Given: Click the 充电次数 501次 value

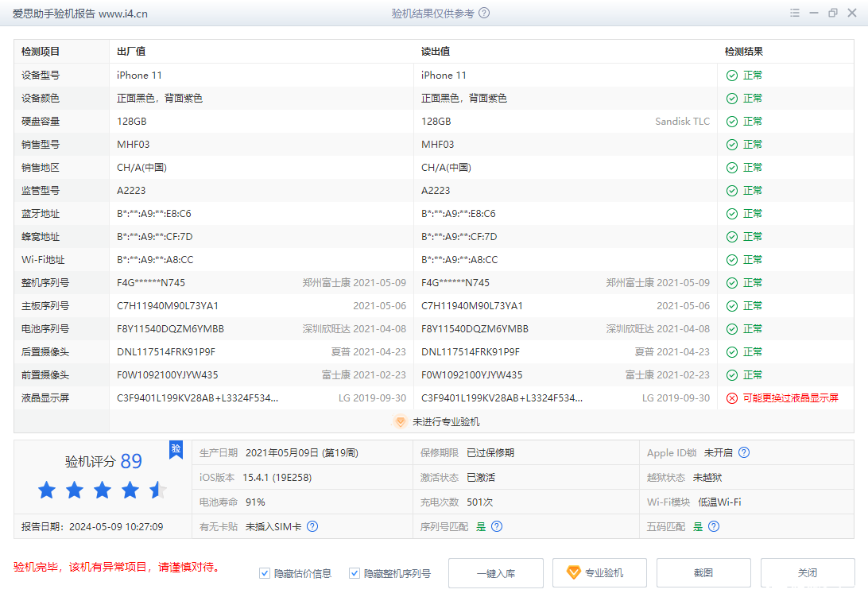Looking at the screenshot, I should [x=480, y=502].
